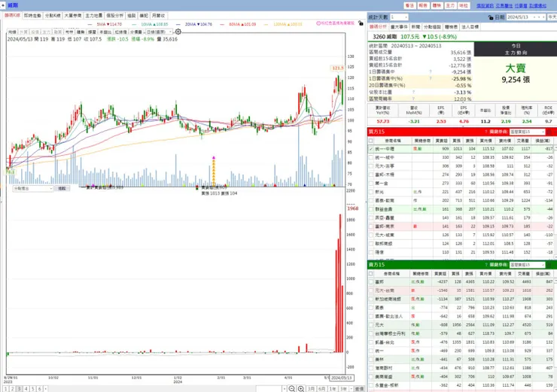557x392 pixels.
Task: Open the 個股資料 link
Action: click(485, 6)
